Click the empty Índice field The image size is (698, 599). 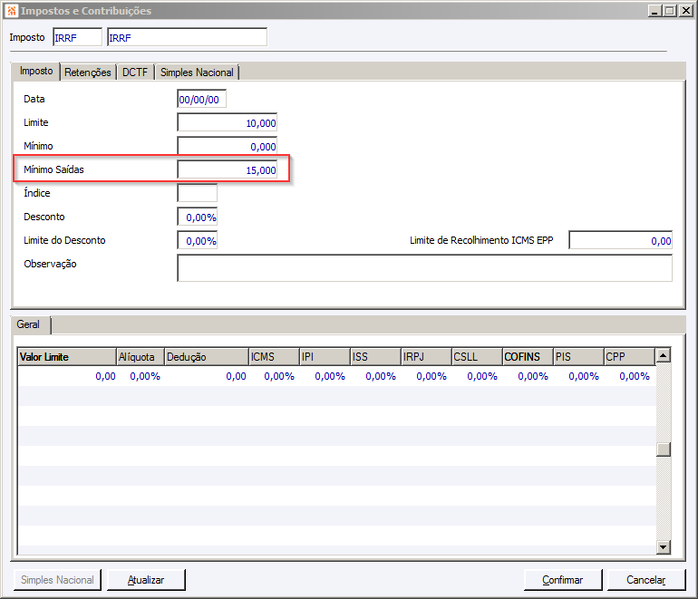[x=197, y=193]
